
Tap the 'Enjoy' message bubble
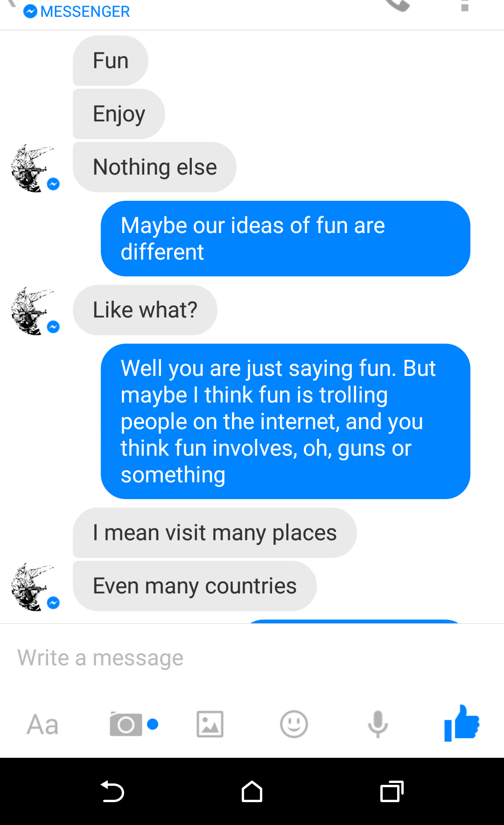pos(119,114)
